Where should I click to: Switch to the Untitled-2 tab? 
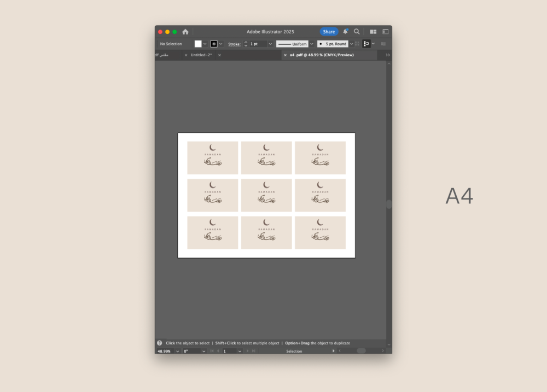pos(201,55)
